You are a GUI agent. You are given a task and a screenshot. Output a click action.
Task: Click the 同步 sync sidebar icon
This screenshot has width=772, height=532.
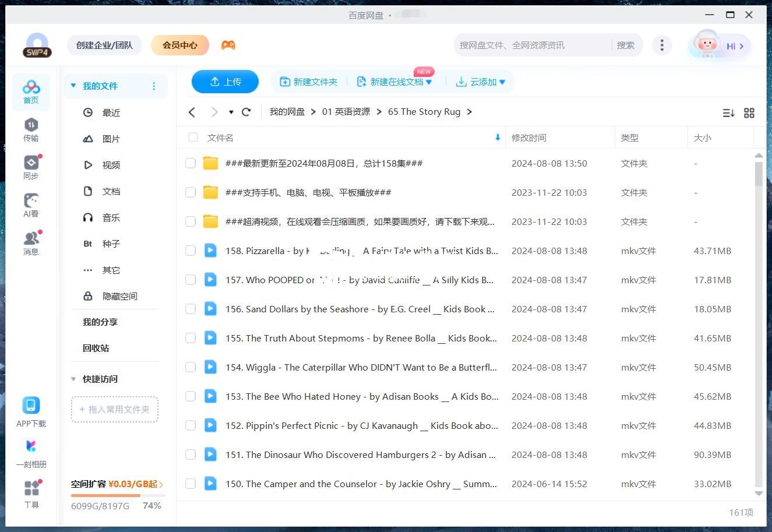31,167
